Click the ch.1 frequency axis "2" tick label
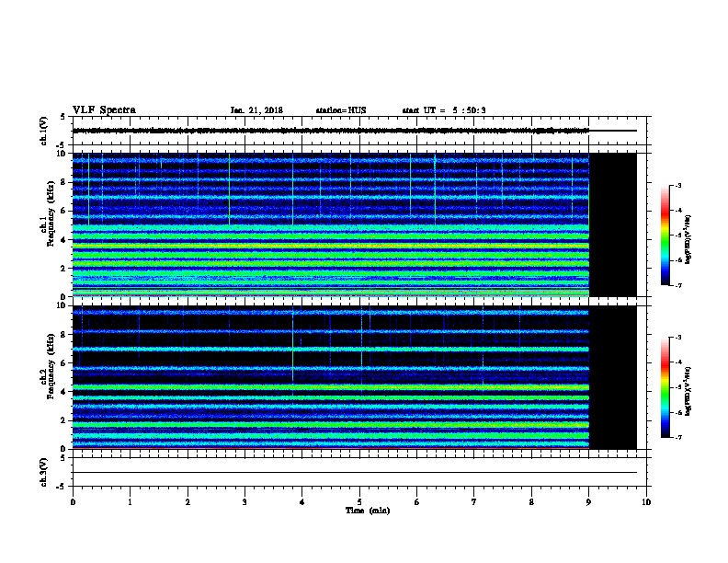This screenshot has height=563, width=728. click(64, 269)
